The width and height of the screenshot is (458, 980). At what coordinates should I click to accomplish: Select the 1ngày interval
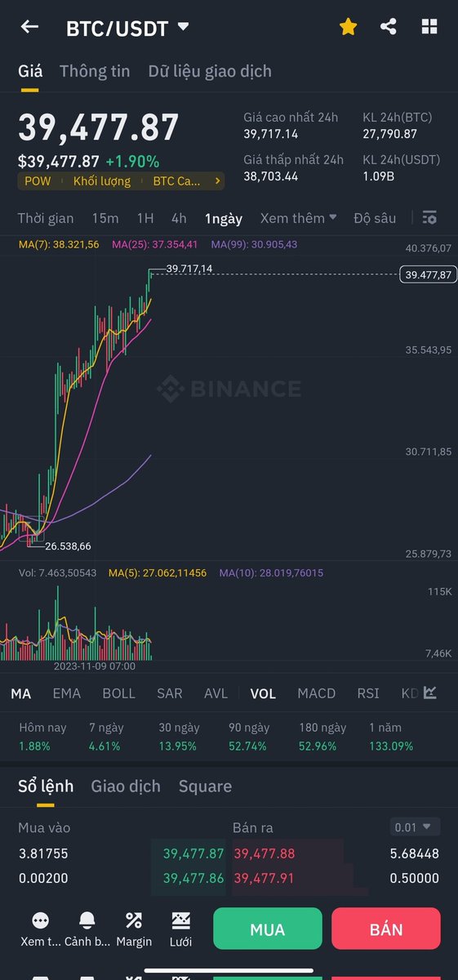tap(224, 218)
